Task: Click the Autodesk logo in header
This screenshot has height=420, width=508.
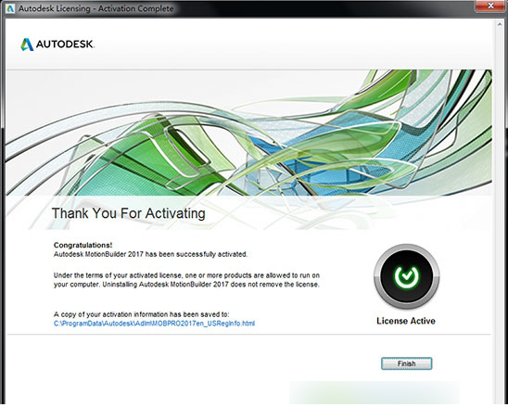Action: [57, 45]
